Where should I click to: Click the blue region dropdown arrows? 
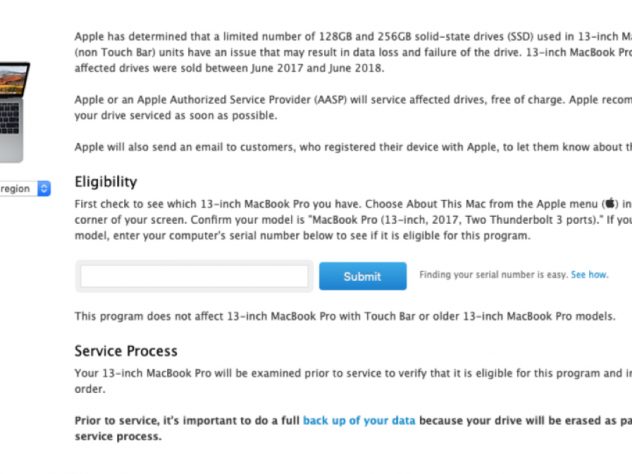43,188
